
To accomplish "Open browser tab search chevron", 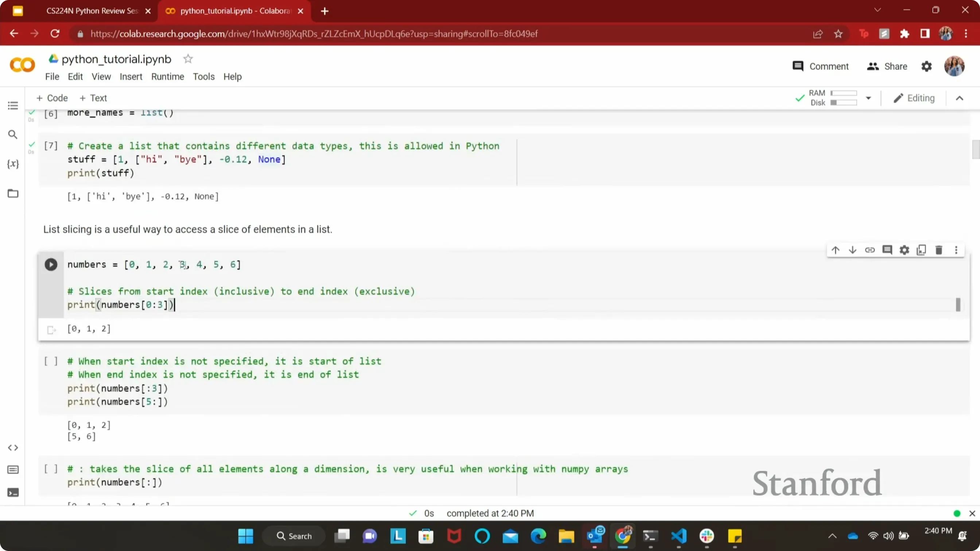I will click(x=877, y=10).
